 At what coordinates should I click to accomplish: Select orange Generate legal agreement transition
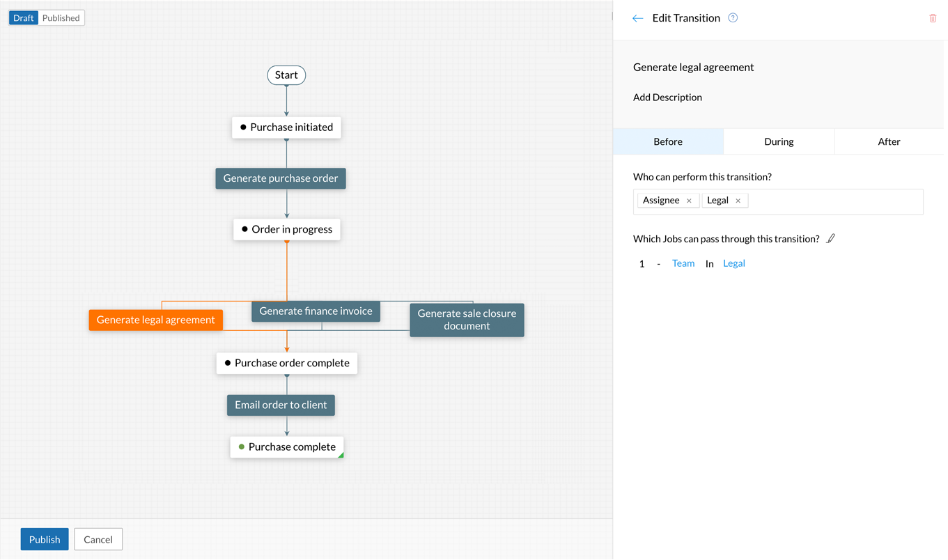coord(156,320)
